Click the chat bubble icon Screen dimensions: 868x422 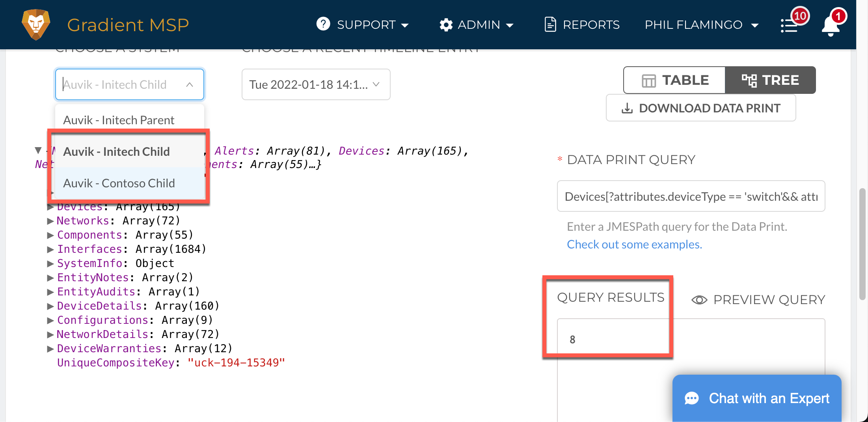[692, 398]
